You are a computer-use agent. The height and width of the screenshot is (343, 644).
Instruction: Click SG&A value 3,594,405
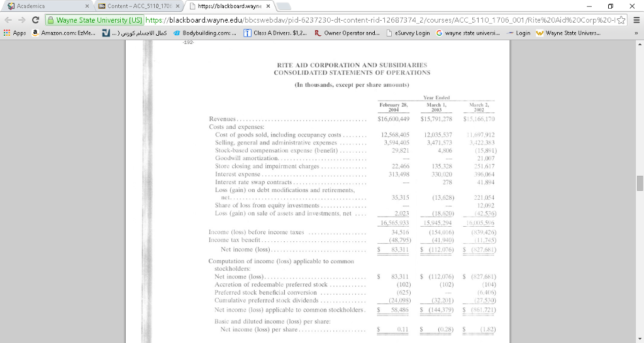coord(396,143)
